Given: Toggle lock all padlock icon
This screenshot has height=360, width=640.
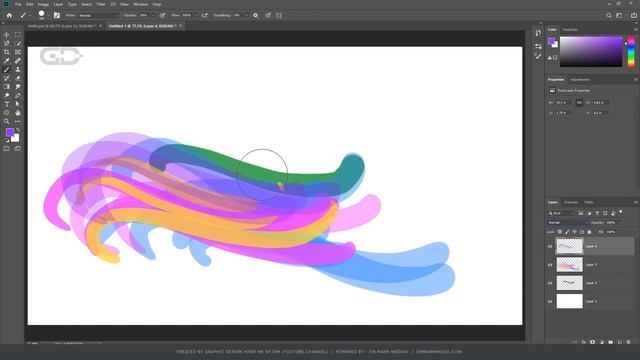Looking at the screenshot, I should click(589, 231).
